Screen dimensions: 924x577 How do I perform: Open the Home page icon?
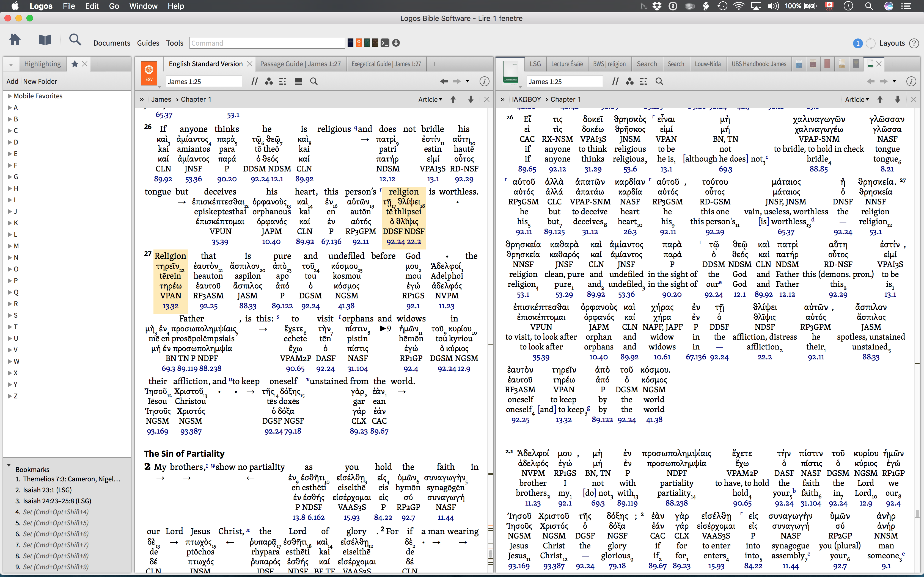(x=15, y=40)
